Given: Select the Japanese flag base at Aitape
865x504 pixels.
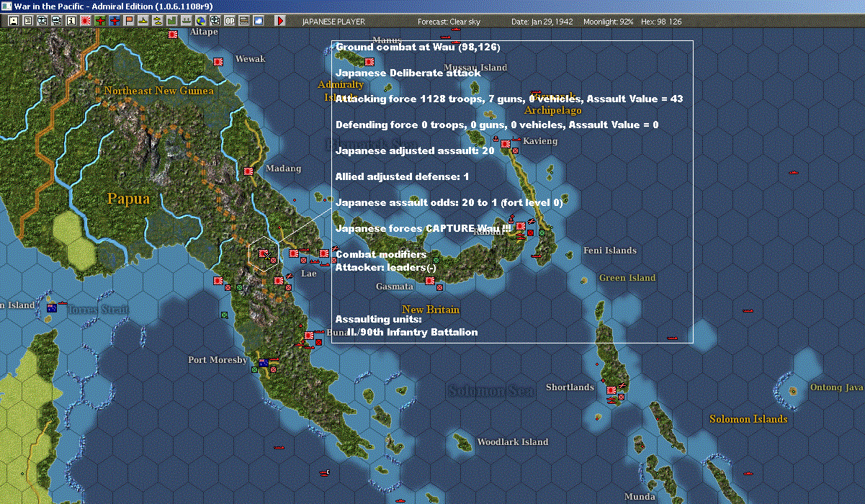Looking at the screenshot, I should tap(173, 34).
